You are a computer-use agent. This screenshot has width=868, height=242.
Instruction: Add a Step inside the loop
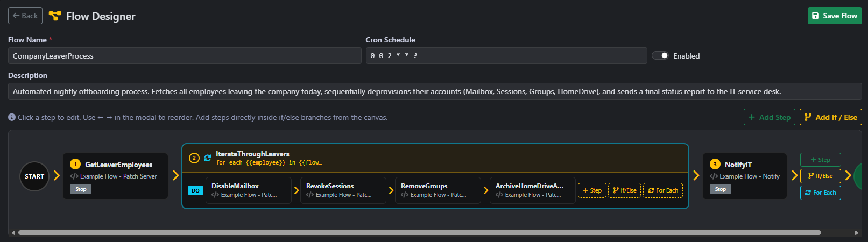592,190
